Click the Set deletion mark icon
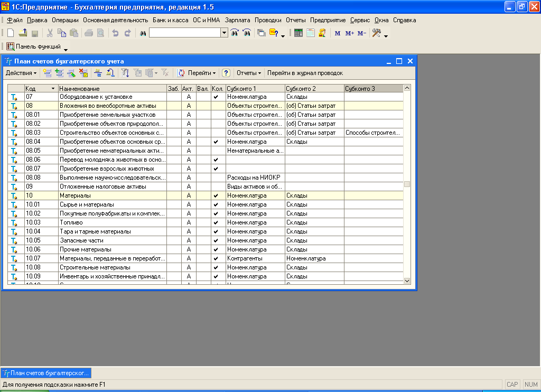This screenshot has height=392, width=541. click(83, 73)
